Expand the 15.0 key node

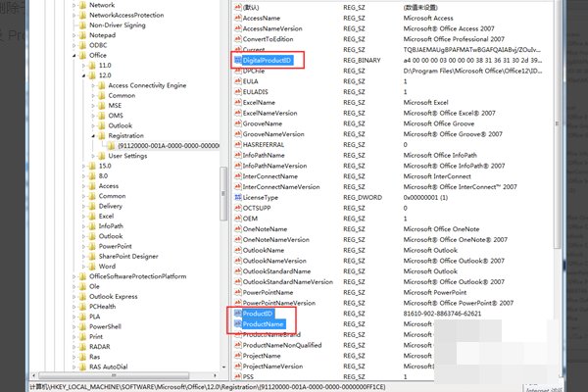point(82,166)
